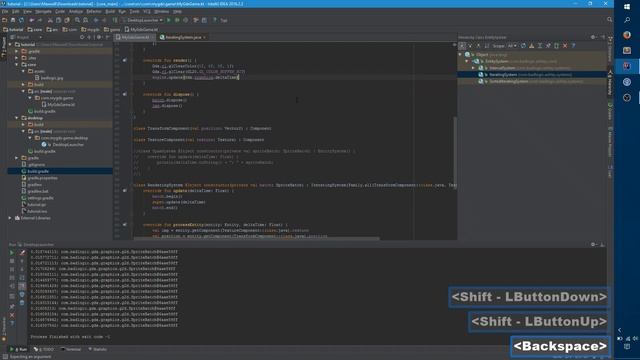640x360 pixels.
Task: Toggle the class hierarchy view button
Action: click(x=462, y=46)
